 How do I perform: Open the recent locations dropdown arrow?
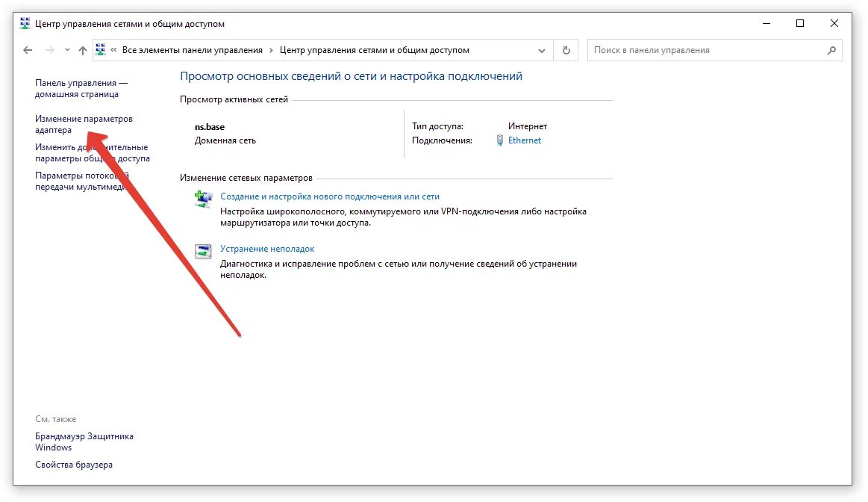point(67,51)
